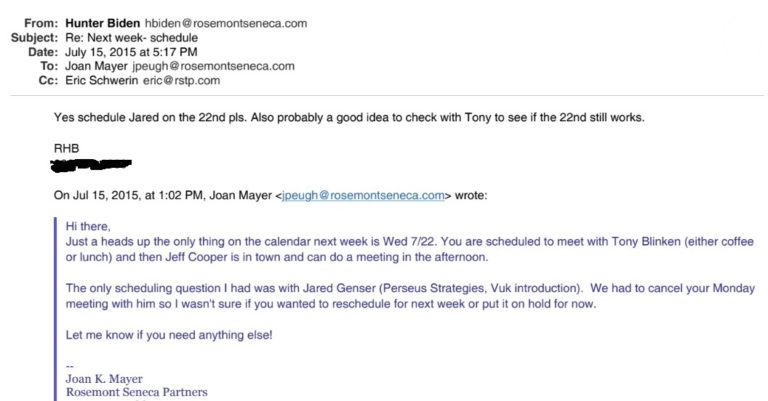Click the Jeff Cooper name in quoted text

click(x=196, y=257)
